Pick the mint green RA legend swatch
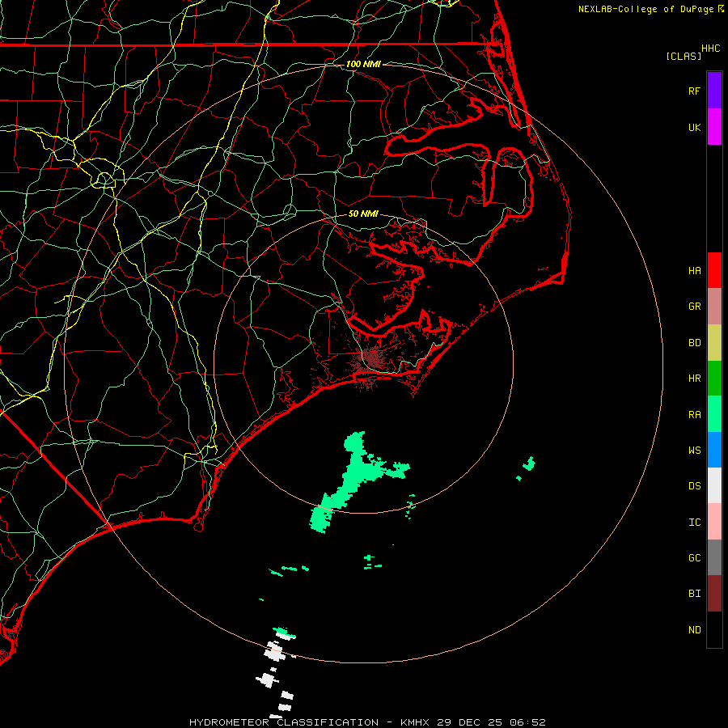Viewport: 728px width, 728px height. click(x=714, y=414)
